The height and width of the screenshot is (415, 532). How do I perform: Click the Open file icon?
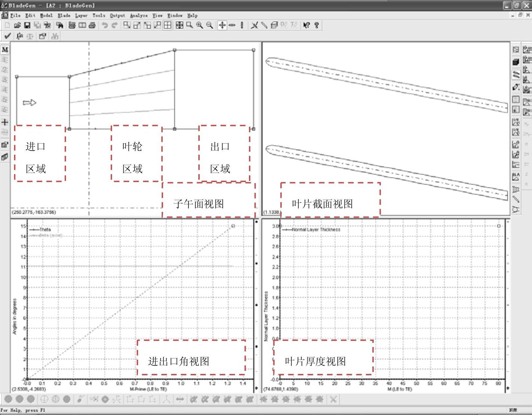pyautogui.click(x=17, y=25)
